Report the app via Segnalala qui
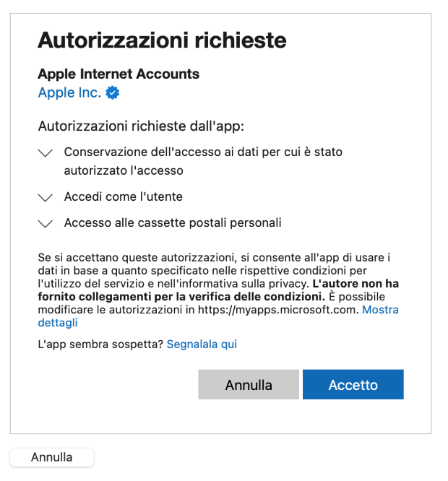The image size is (448, 481). click(202, 344)
